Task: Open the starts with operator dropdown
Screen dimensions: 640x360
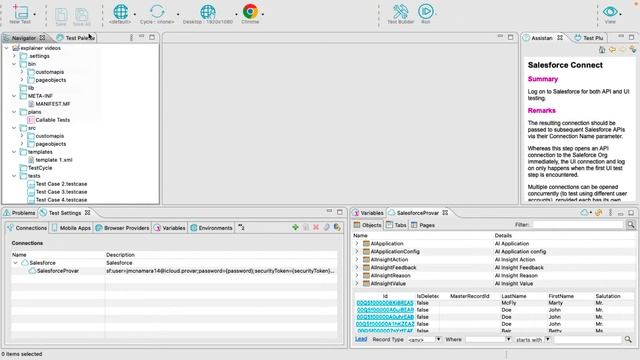Action: 548,339
